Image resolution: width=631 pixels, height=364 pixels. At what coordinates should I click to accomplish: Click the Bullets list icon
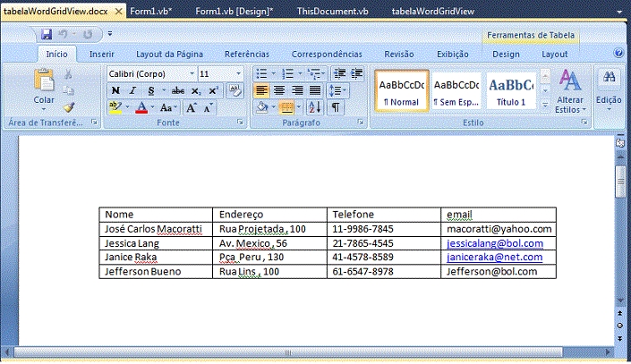[x=261, y=73]
